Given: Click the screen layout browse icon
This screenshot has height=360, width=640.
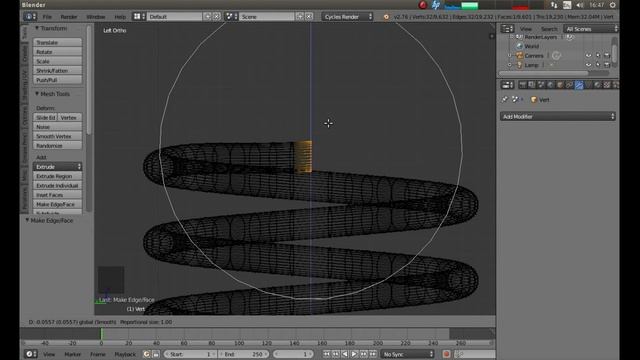Looking at the screenshot, I should pyautogui.click(x=139, y=17).
